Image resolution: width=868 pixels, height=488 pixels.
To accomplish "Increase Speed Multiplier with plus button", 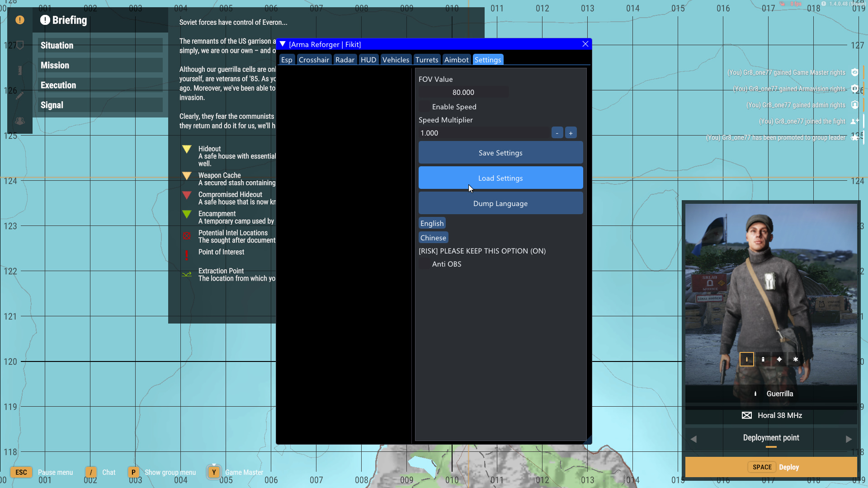I will (x=571, y=133).
